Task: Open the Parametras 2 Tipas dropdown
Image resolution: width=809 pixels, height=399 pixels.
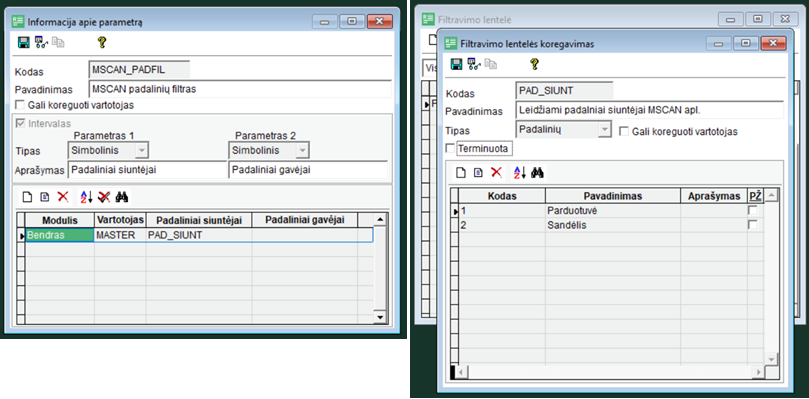Action: tap(302, 151)
